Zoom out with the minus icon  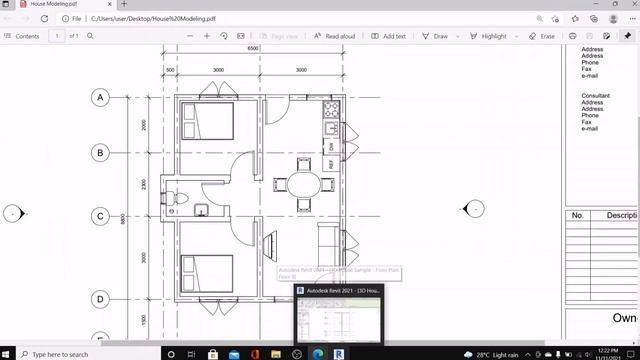point(190,36)
